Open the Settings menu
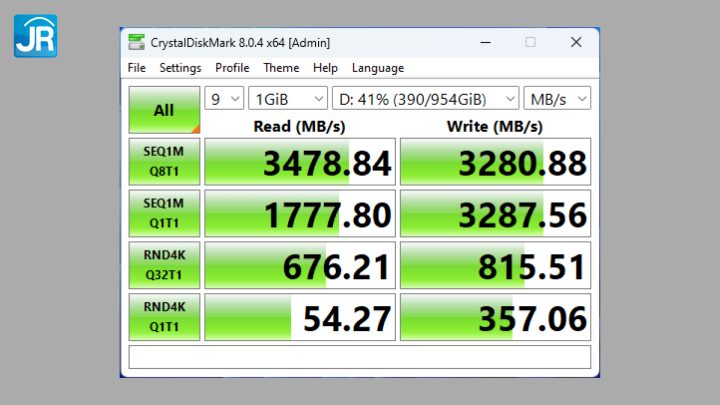The height and width of the screenshot is (405, 720). click(180, 68)
